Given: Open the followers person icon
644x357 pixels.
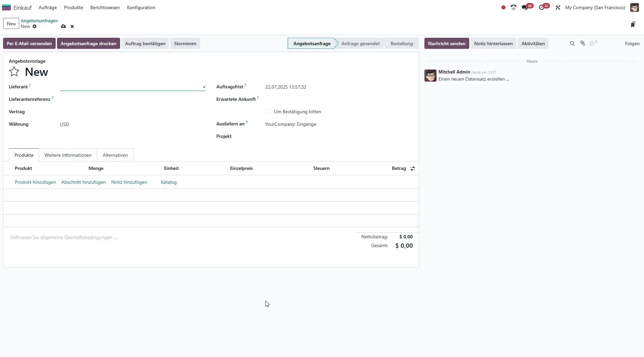Looking at the screenshot, I should tap(592, 43).
